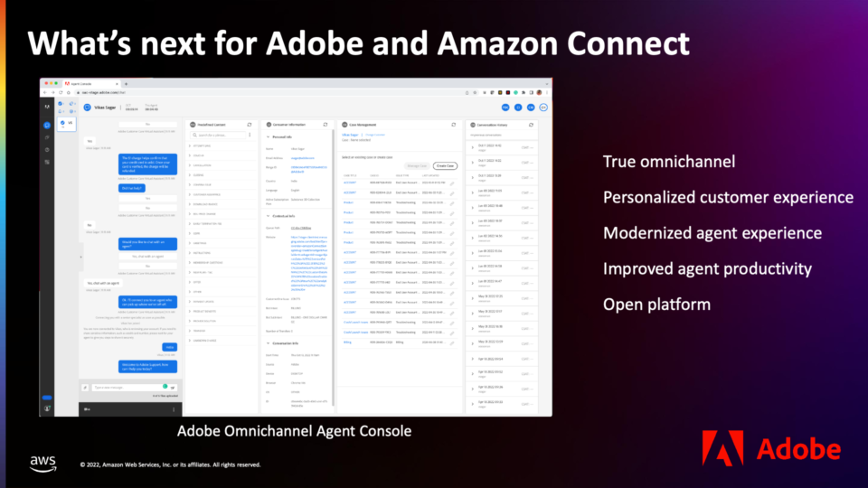Refresh the Conversation History panel
868x488 pixels.
[532, 125]
